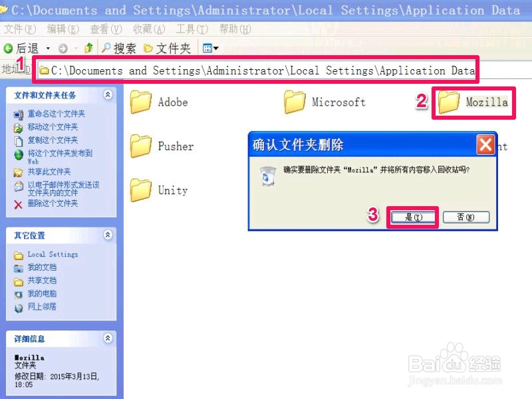Viewport: 532px width, 399px height.
Task: Select the Mozilla folder icon
Action: [448, 102]
